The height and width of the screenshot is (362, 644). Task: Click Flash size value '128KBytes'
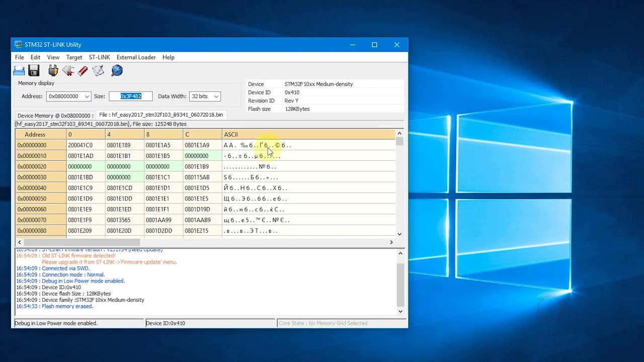tap(297, 109)
